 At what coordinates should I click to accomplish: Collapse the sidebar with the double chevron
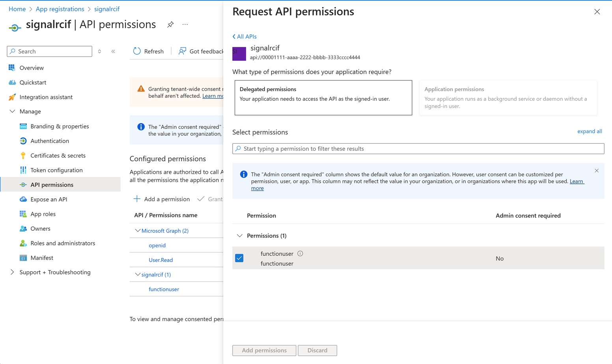tap(113, 51)
